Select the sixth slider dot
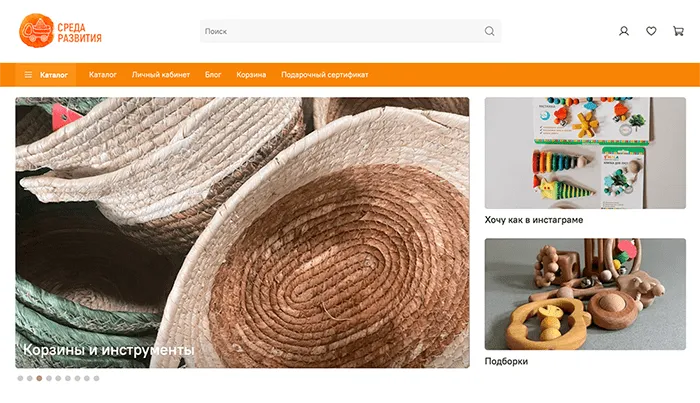The width and height of the screenshot is (700, 403). pos(68,378)
